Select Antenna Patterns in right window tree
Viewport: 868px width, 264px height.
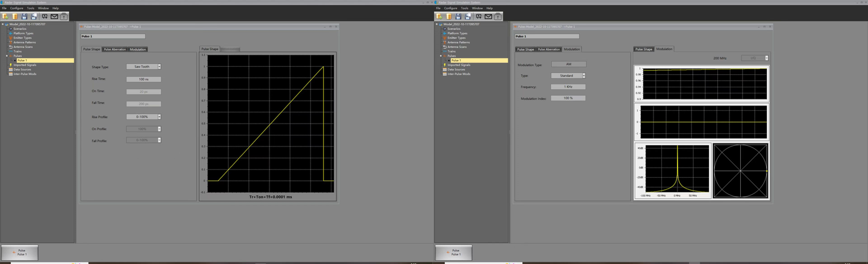point(458,42)
